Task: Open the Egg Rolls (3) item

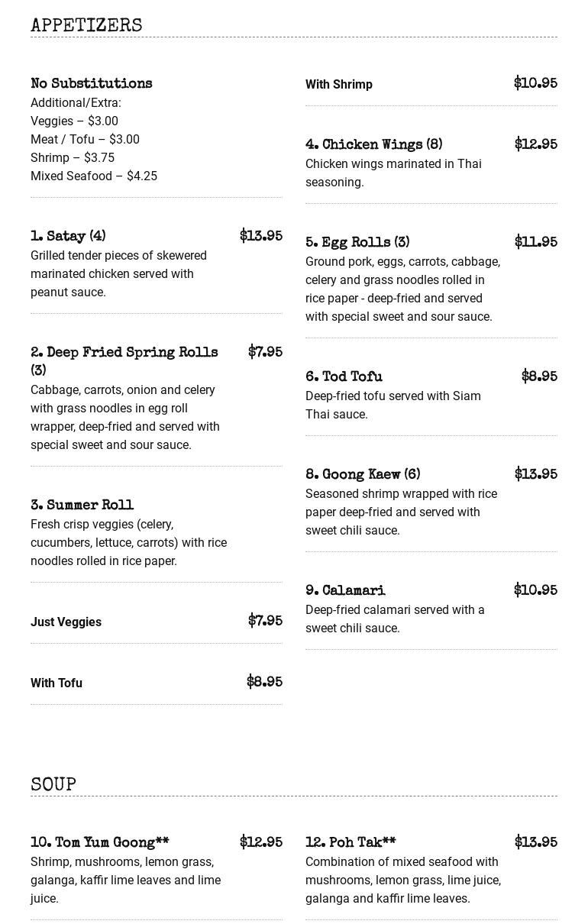Action: pyautogui.click(x=357, y=243)
